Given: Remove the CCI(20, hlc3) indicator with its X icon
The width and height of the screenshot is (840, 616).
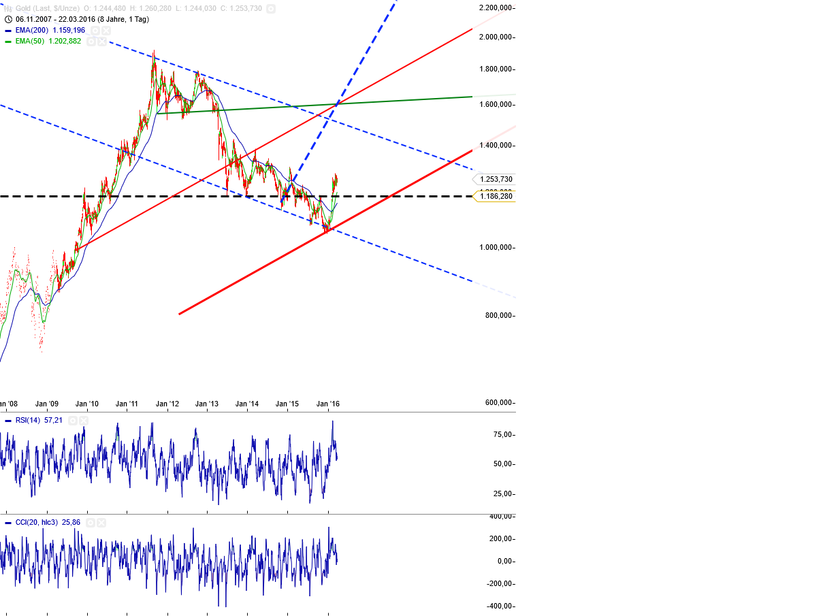Looking at the screenshot, I should (101, 522).
